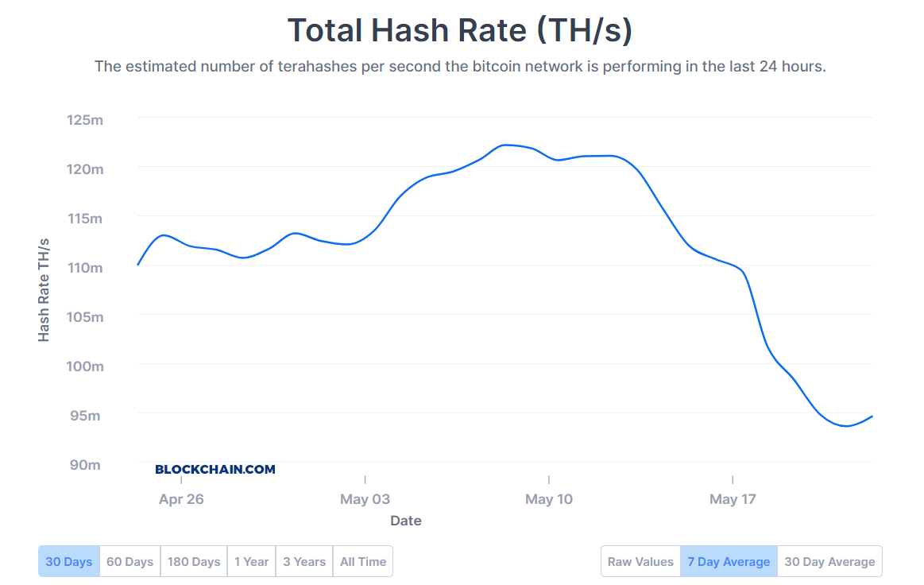Viewport: 924px width, 585px height.
Task: Click the May 17 date tick label
Action: (733, 499)
